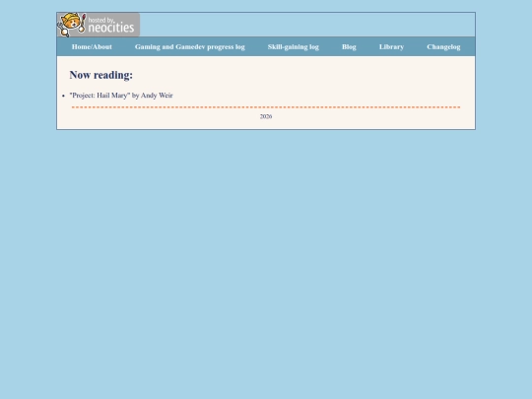Viewport: 532px width, 399px height.
Task: Click the 2026 footer text
Action: point(266,116)
